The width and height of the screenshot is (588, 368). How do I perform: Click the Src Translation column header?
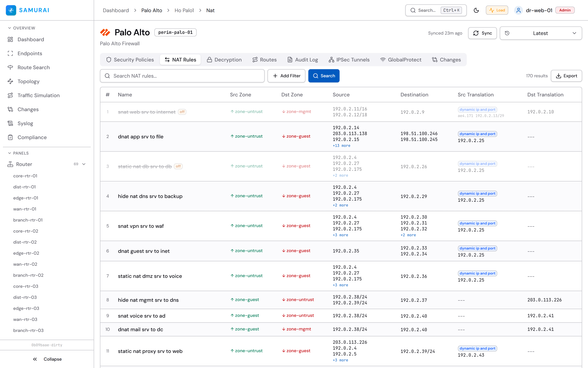476,95
